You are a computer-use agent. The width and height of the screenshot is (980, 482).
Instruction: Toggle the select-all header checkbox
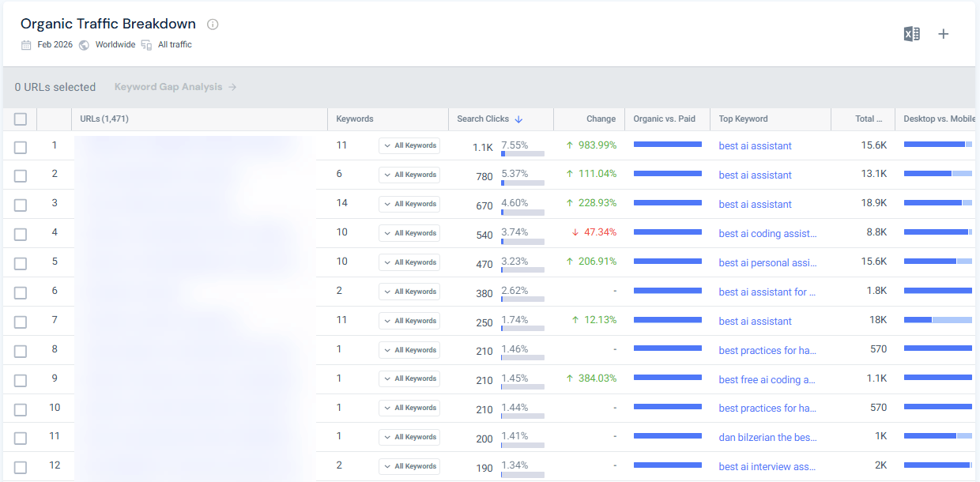21,119
